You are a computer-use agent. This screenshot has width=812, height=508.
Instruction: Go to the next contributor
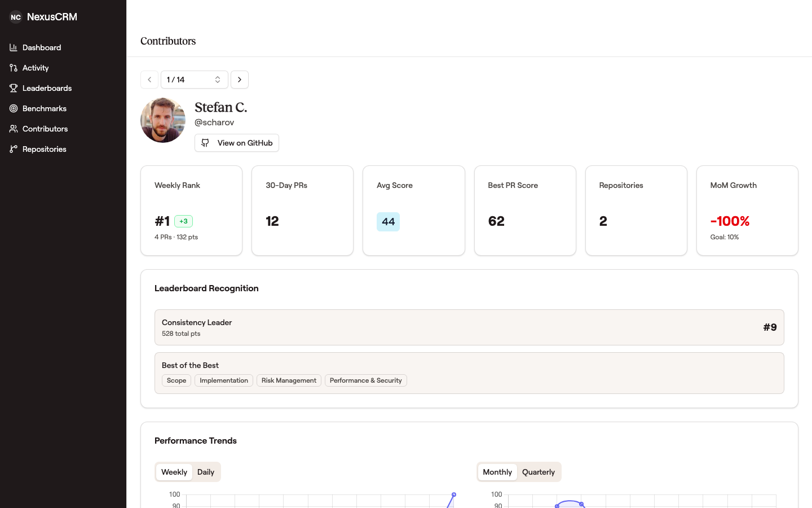pyautogui.click(x=240, y=80)
